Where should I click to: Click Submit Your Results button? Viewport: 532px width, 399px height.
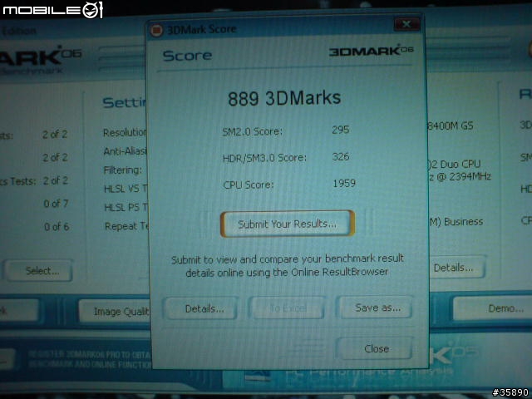tap(288, 224)
